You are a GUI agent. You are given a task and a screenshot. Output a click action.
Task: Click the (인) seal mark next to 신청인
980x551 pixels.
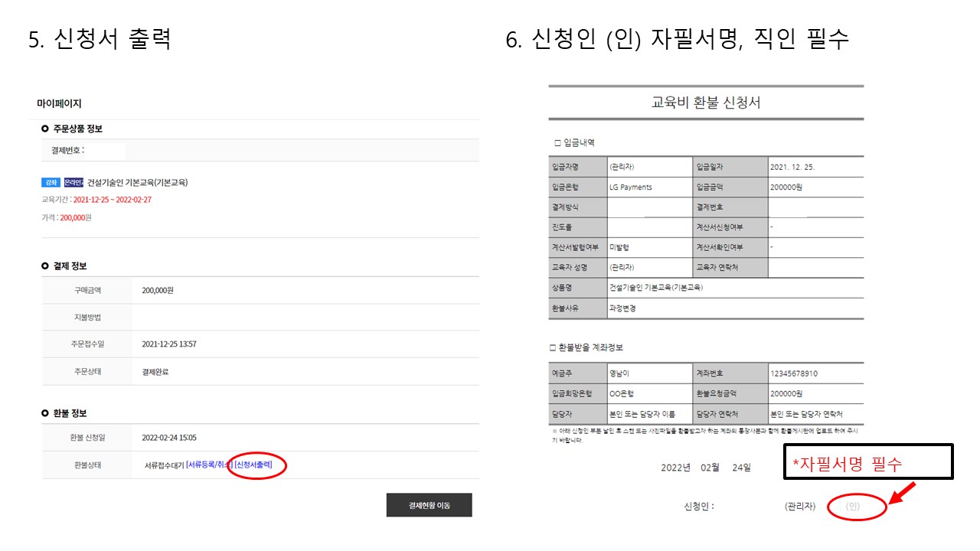pos(853,507)
